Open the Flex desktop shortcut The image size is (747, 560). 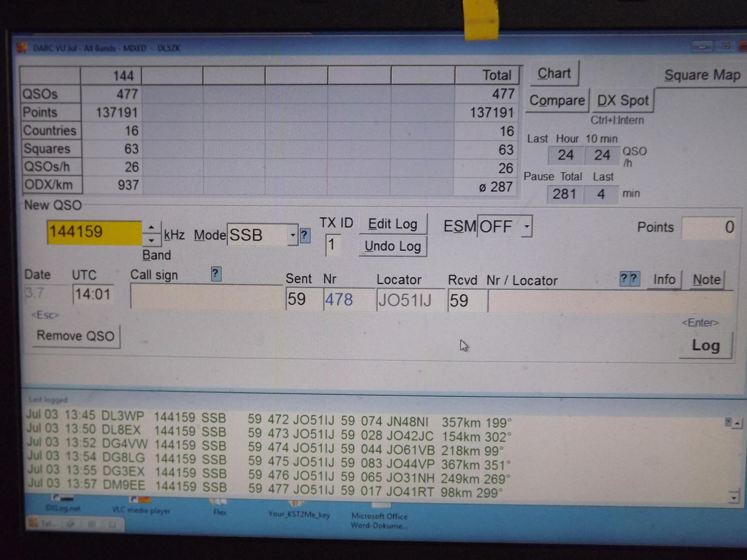point(219,505)
